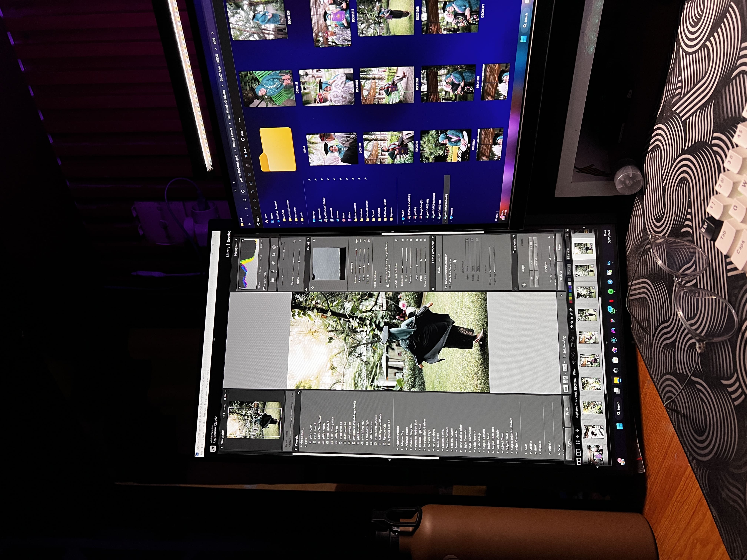The image size is (747, 560).
Task: Switch Lens Corrections to Manual tab
Action: [439, 258]
